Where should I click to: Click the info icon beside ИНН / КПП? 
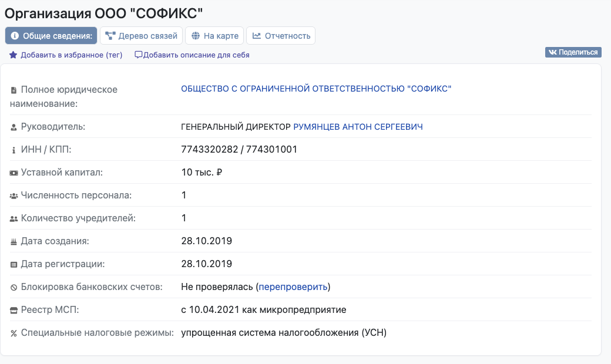click(x=14, y=150)
